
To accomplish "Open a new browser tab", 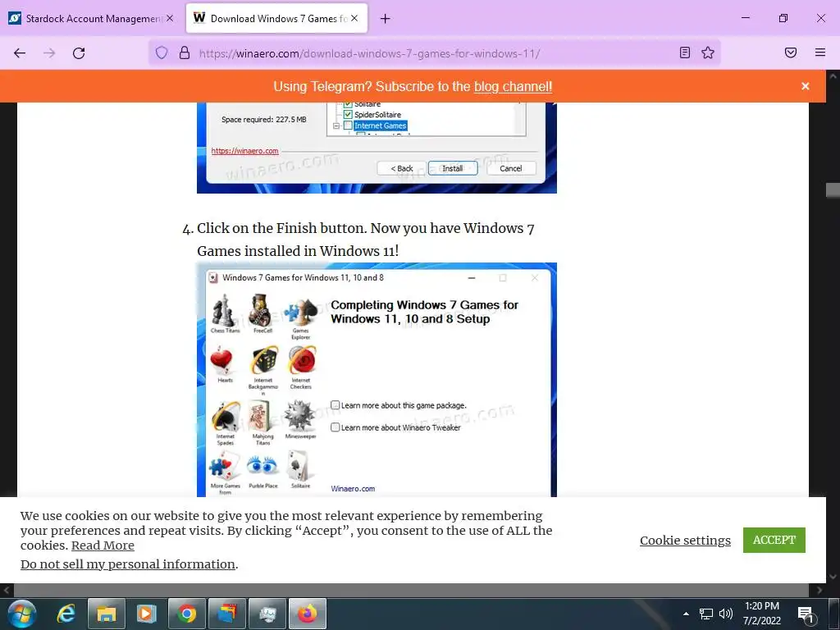I will click(x=386, y=19).
